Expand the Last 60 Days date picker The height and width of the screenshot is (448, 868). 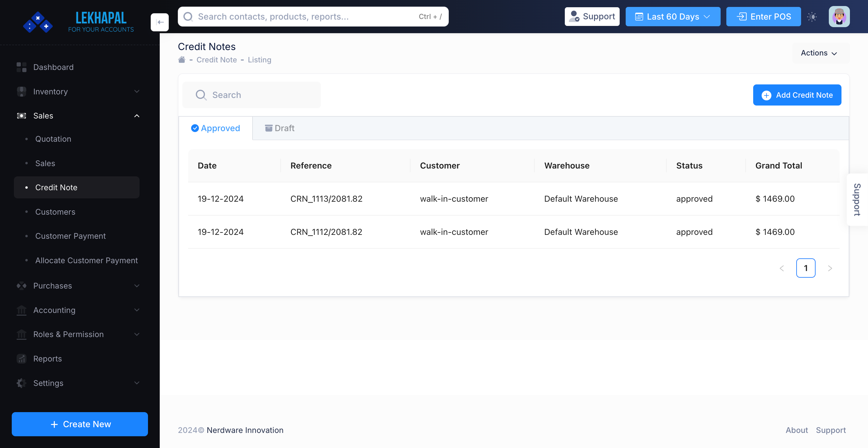pyautogui.click(x=673, y=16)
